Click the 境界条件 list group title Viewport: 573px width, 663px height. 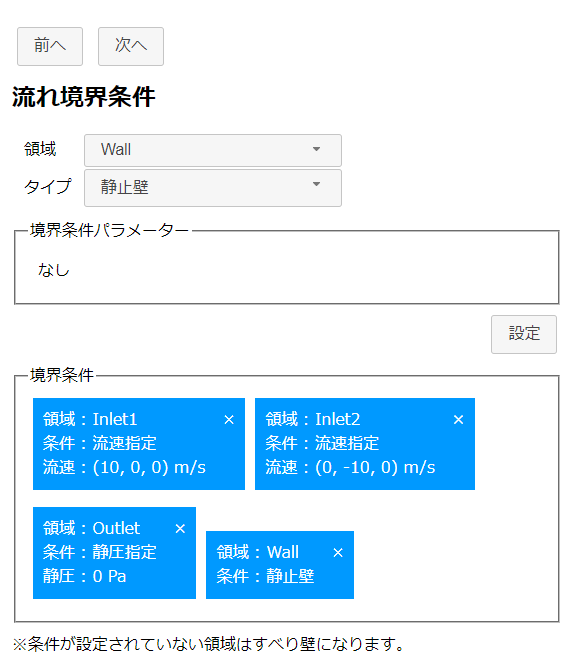(62, 375)
